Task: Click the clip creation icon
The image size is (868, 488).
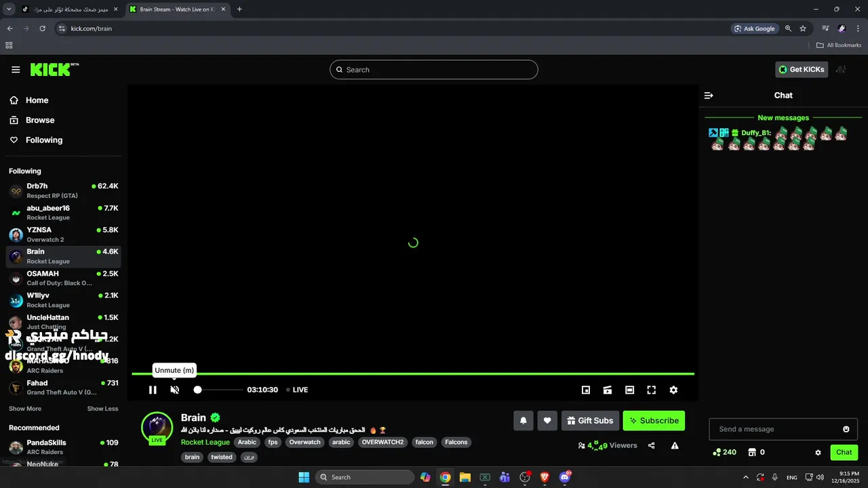Action: tap(608, 390)
